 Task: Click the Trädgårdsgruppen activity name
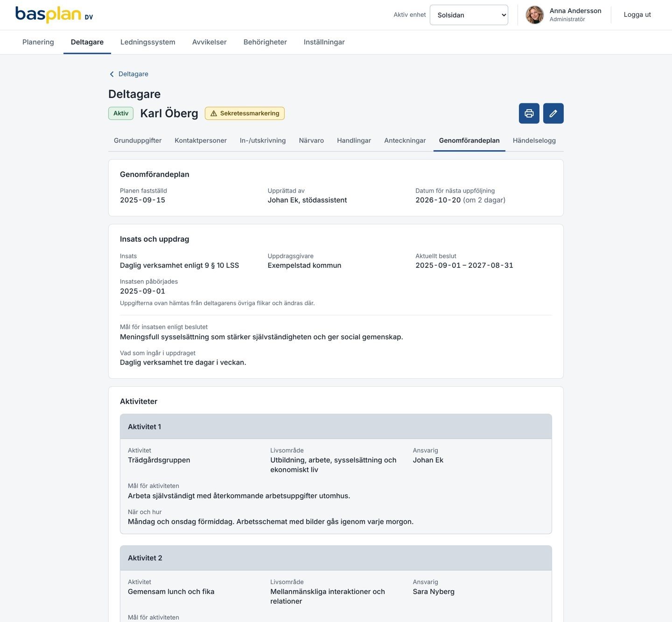[x=159, y=460]
